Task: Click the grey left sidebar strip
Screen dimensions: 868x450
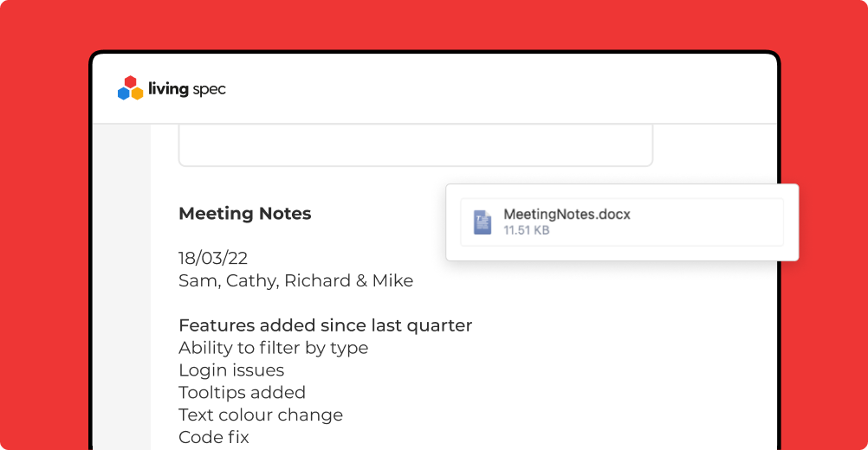Action: [121, 286]
